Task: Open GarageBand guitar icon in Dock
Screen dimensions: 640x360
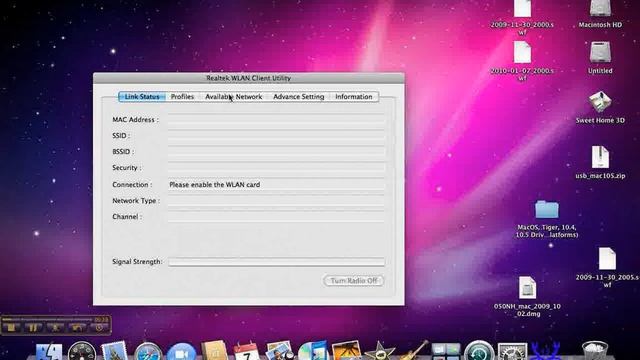Action: point(413,351)
